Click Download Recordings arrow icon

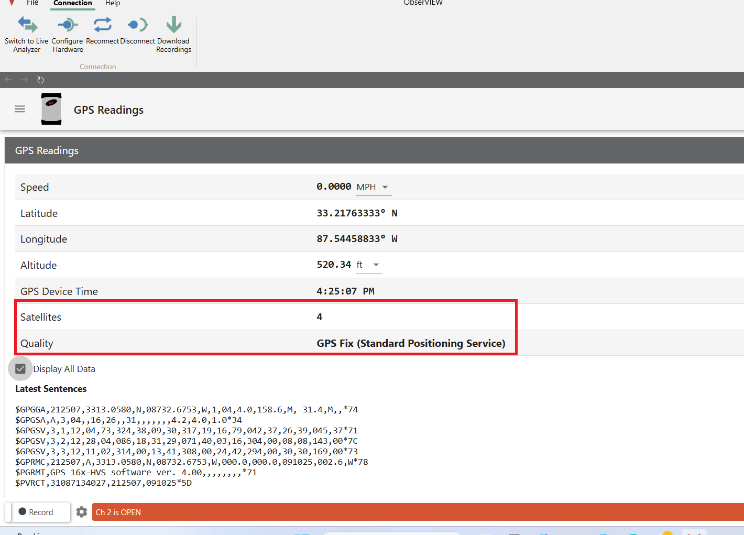[x=174, y=25]
